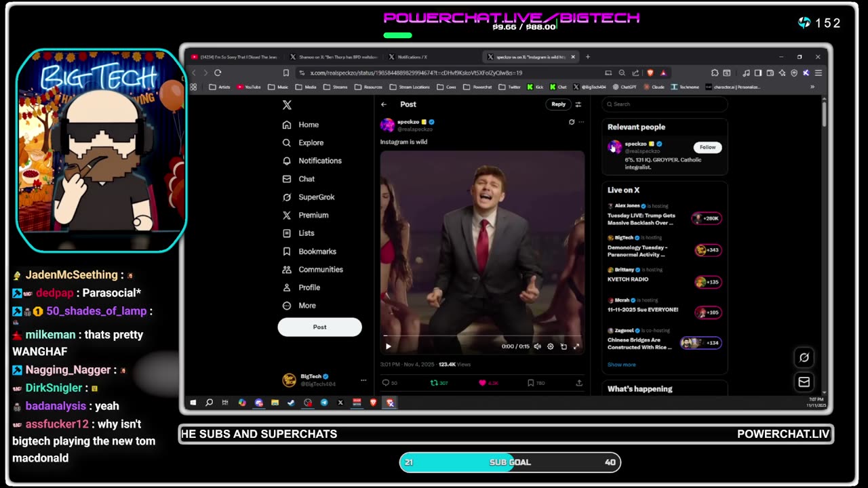Image resolution: width=868 pixels, height=488 pixels.
Task: Open Windows taskbar search
Action: [209, 403]
